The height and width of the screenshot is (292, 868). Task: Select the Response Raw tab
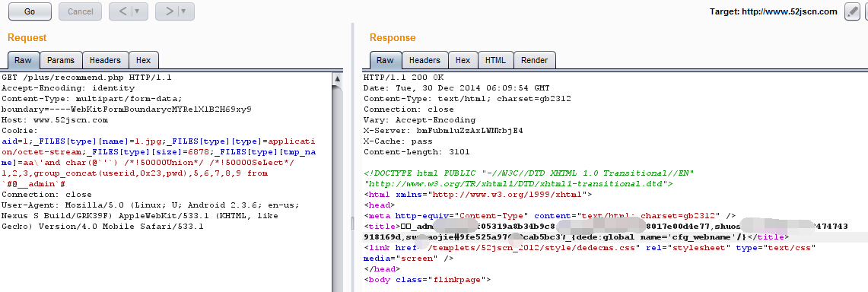tap(385, 60)
